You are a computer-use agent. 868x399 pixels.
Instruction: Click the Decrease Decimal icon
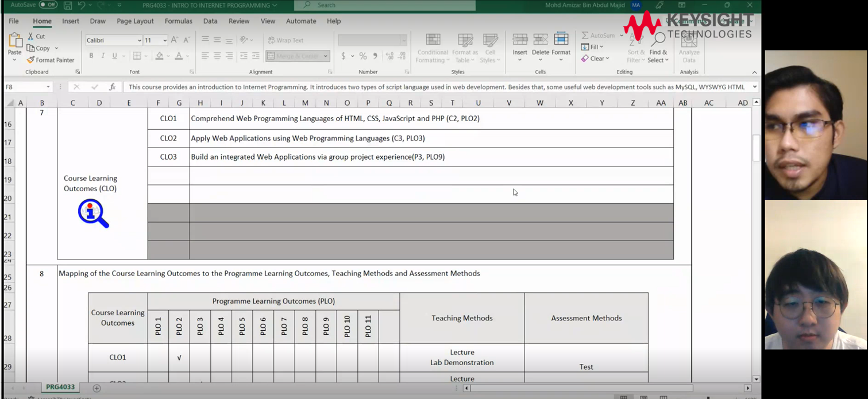(x=402, y=56)
